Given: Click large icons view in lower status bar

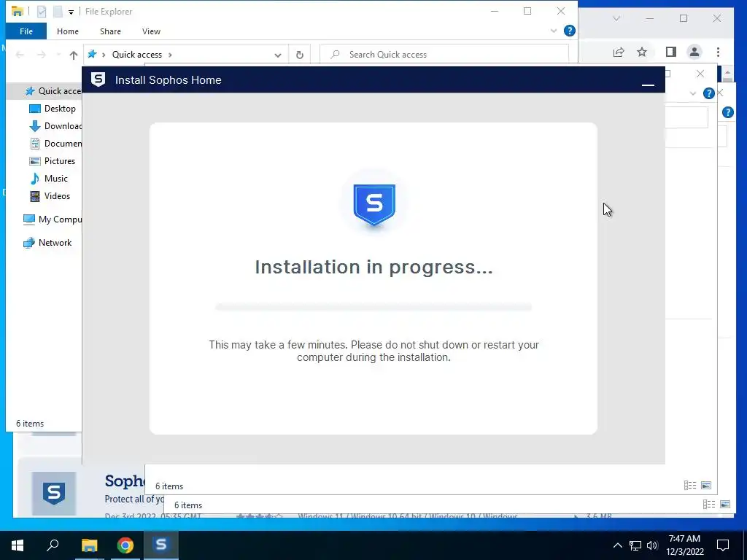Looking at the screenshot, I should 725,505.
